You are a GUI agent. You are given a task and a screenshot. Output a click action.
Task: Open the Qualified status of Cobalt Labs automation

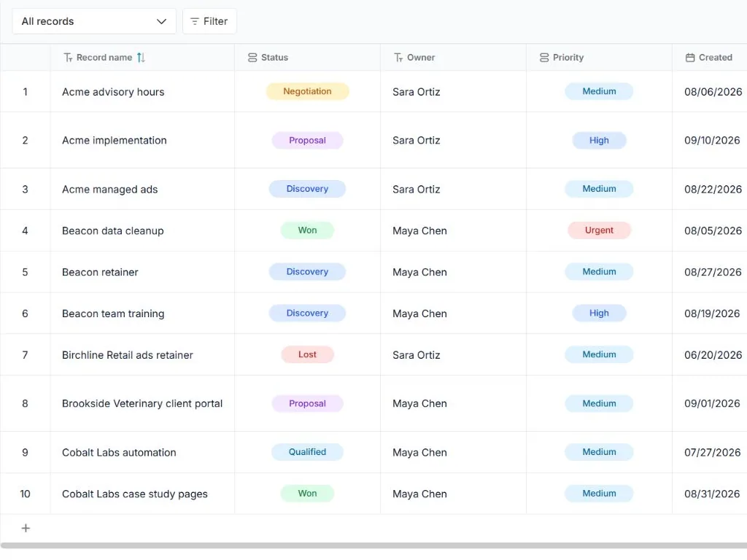point(307,452)
